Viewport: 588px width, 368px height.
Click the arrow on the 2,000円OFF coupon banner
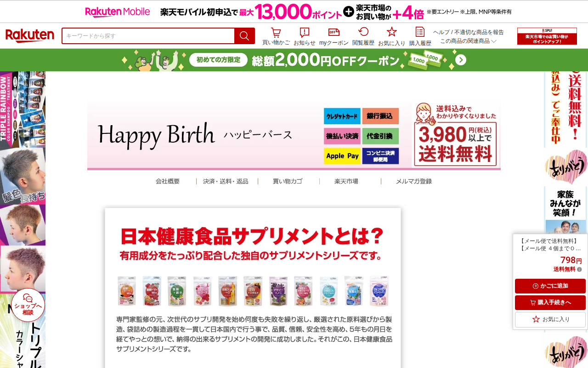[x=461, y=60]
